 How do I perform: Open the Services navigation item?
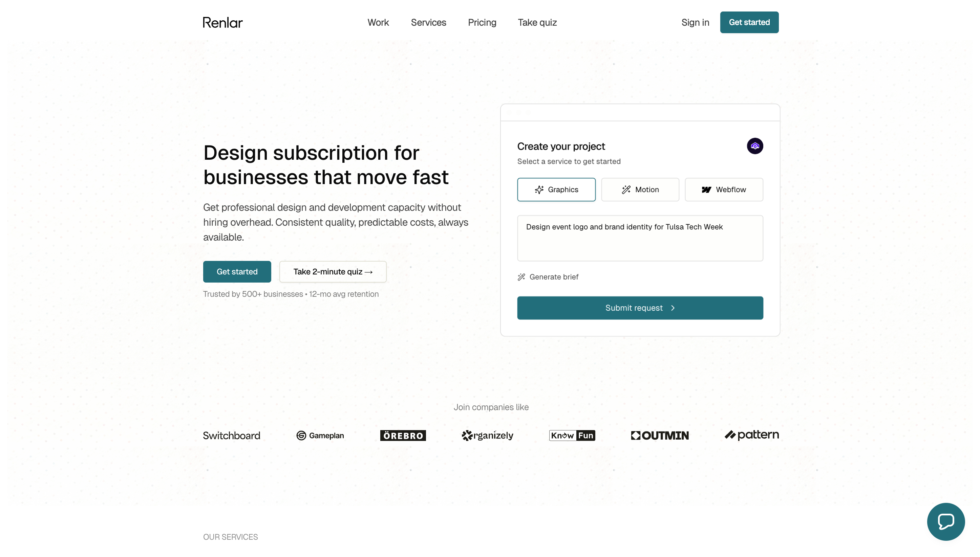pyautogui.click(x=428, y=23)
